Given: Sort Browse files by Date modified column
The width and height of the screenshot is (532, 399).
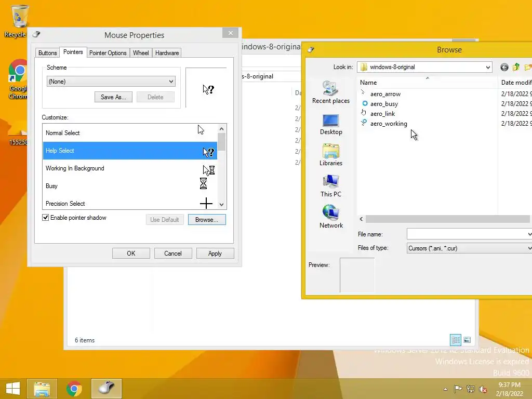Looking at the screenshot, I should (x=515, y=83).
